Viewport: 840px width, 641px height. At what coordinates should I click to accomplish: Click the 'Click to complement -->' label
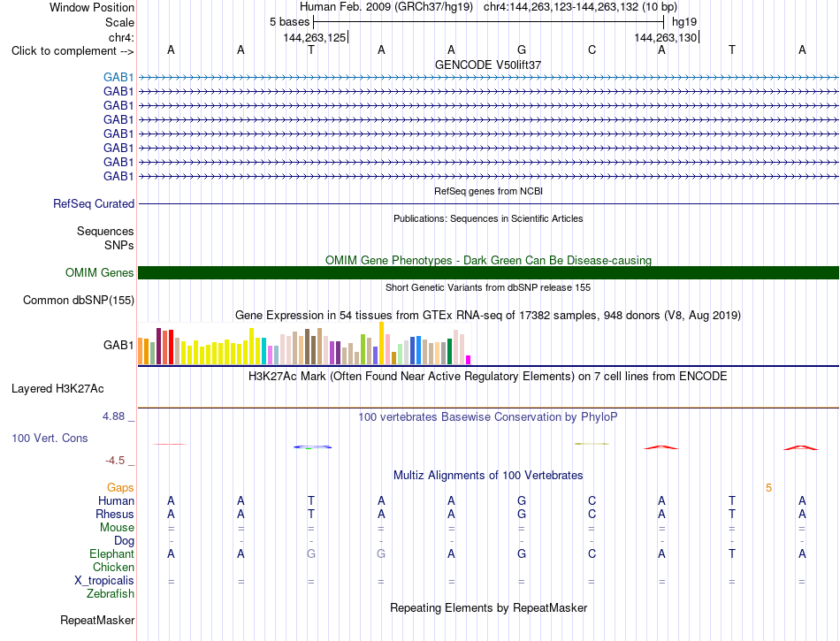(x=73, y=51)
